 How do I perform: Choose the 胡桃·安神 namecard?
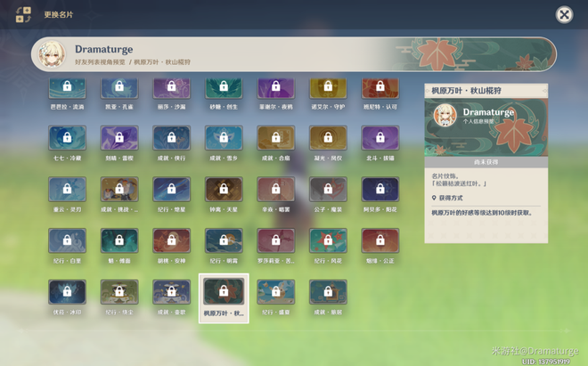[x=171, y=240]
